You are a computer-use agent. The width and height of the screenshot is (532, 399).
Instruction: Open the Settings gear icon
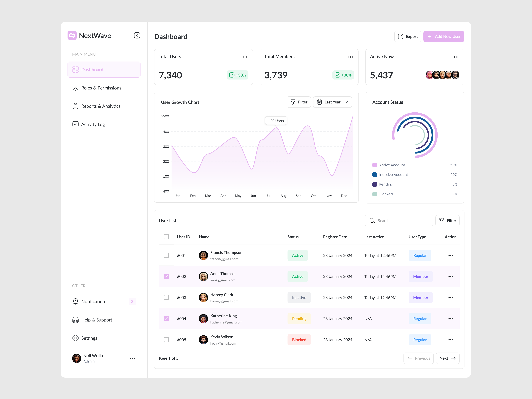[75, 338]
